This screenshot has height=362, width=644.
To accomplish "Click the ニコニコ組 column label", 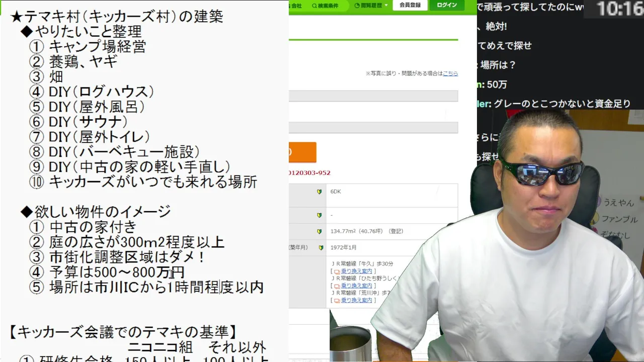I will (160, 347).
